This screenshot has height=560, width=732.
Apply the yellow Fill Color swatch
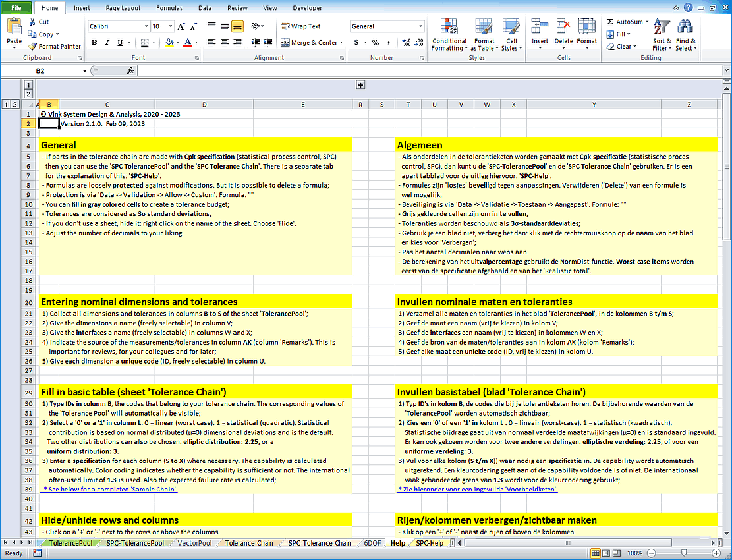point(169,42)
